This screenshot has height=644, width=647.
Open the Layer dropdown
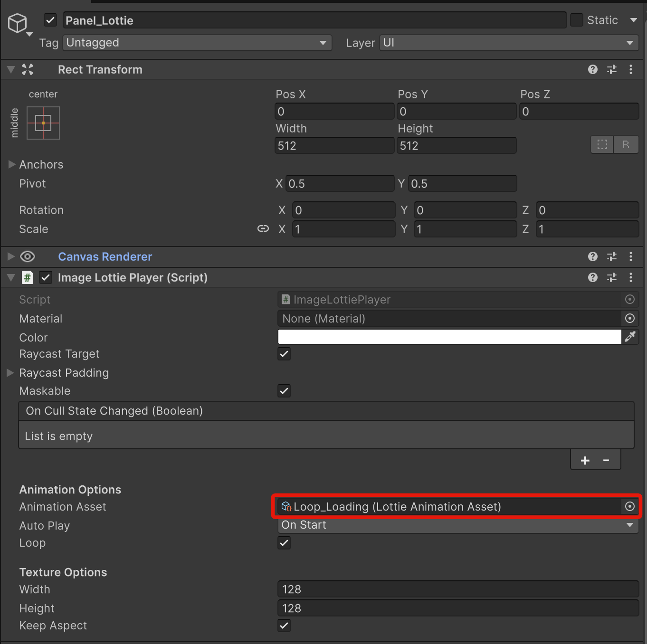tap(509, 43)
